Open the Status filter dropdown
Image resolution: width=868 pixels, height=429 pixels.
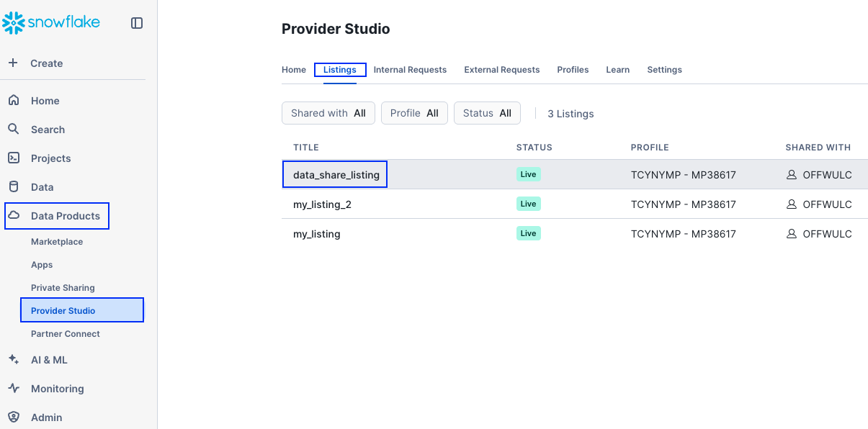click(x=487, y=113)
